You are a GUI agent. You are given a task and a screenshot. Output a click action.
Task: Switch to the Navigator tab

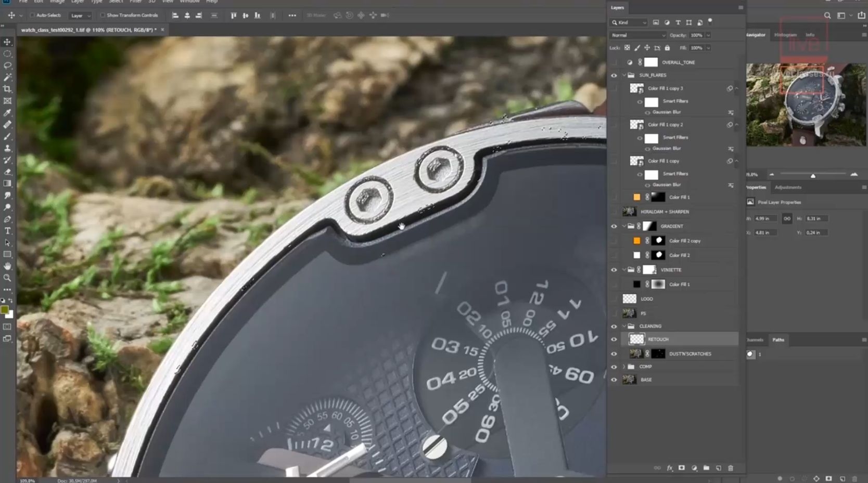(756, 35)
